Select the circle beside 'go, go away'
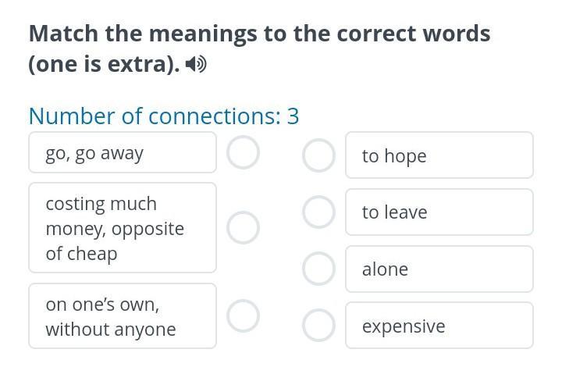 (243, 153)
